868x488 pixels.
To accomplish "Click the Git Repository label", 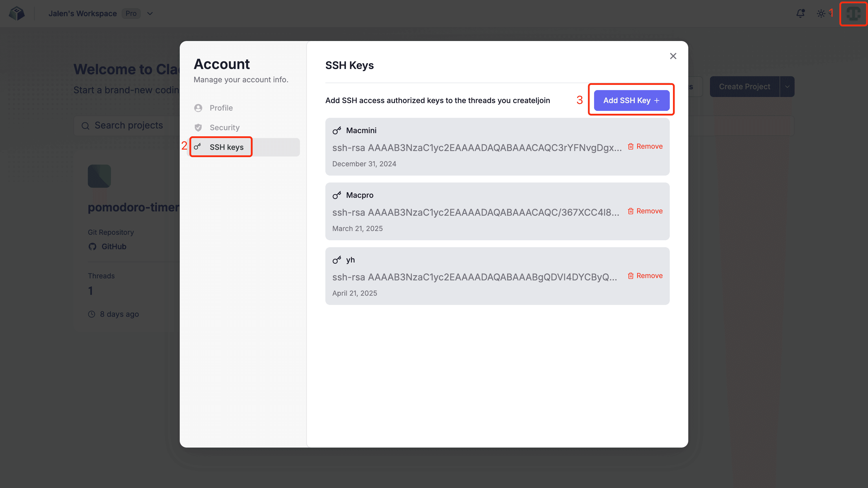I will [x=111, y=232].
